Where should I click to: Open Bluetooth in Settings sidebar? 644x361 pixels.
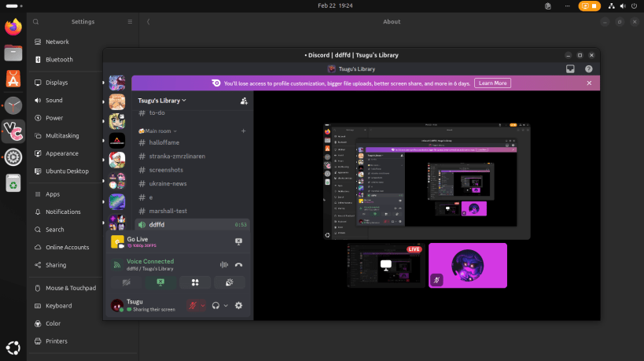(x=84, y=60)
